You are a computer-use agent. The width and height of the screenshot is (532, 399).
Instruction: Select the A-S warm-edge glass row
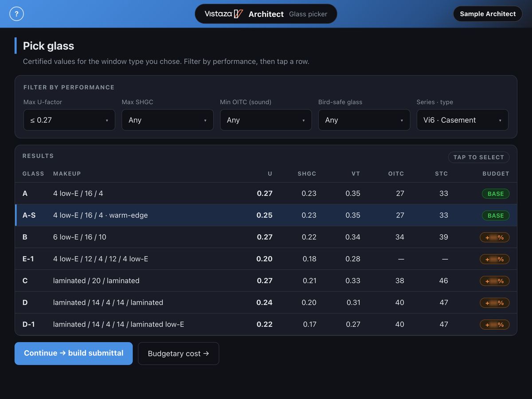coord(266,215)
